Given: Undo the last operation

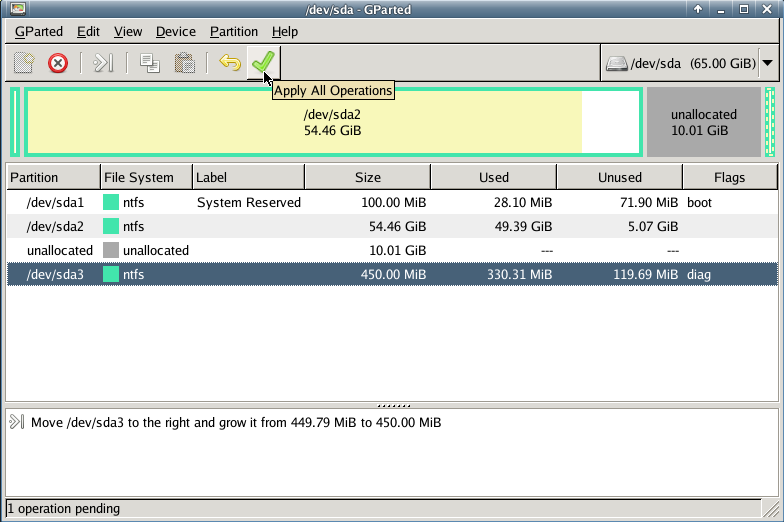Looking at the screenshot, I should point(230,63).
